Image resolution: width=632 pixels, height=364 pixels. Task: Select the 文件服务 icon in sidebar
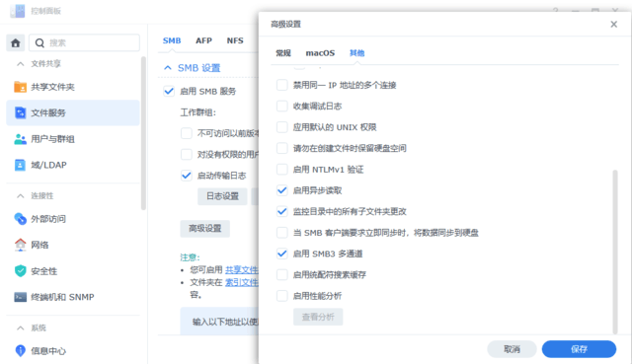(x=20, y=112)
